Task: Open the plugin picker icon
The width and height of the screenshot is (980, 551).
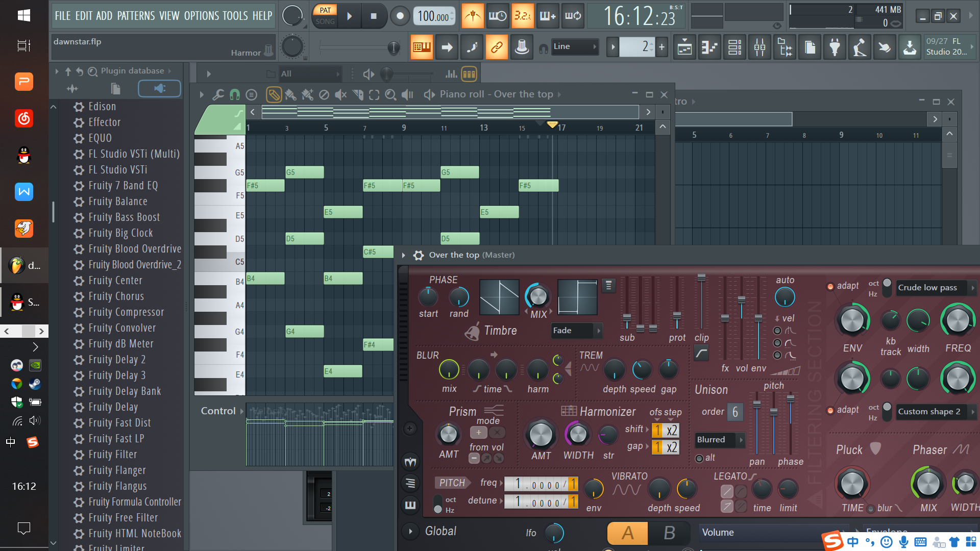Action: click(835, 47)
